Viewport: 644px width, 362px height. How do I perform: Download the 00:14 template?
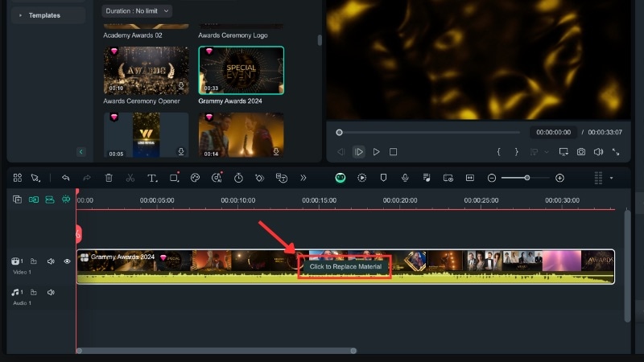point(276,151)
